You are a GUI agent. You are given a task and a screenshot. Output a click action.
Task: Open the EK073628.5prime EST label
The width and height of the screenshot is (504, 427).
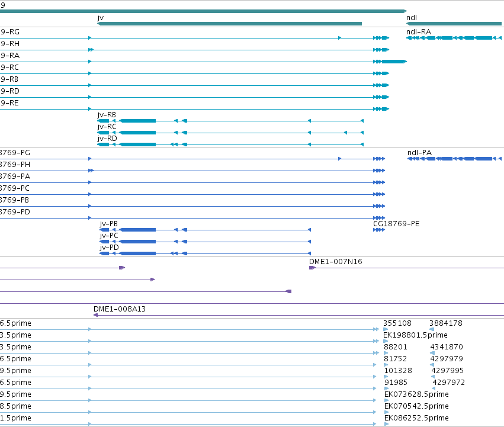[x=416, y=394]
